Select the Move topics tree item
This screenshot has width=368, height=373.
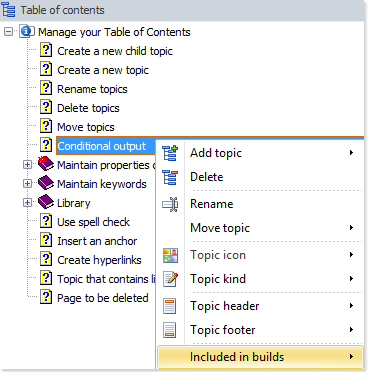pos(86,127)
